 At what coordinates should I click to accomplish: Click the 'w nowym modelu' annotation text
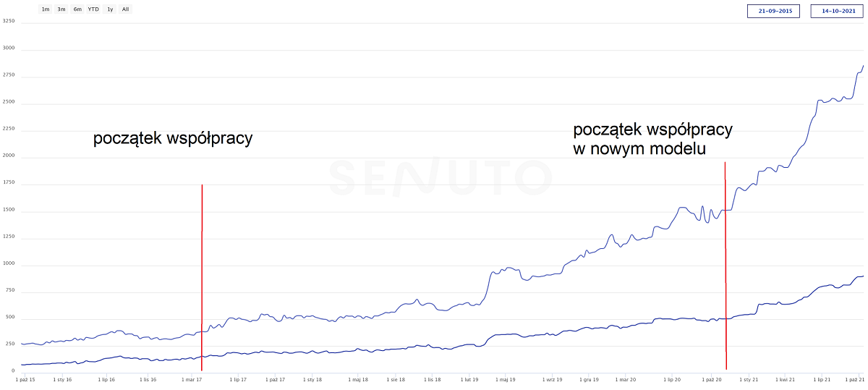click(639, 149)
